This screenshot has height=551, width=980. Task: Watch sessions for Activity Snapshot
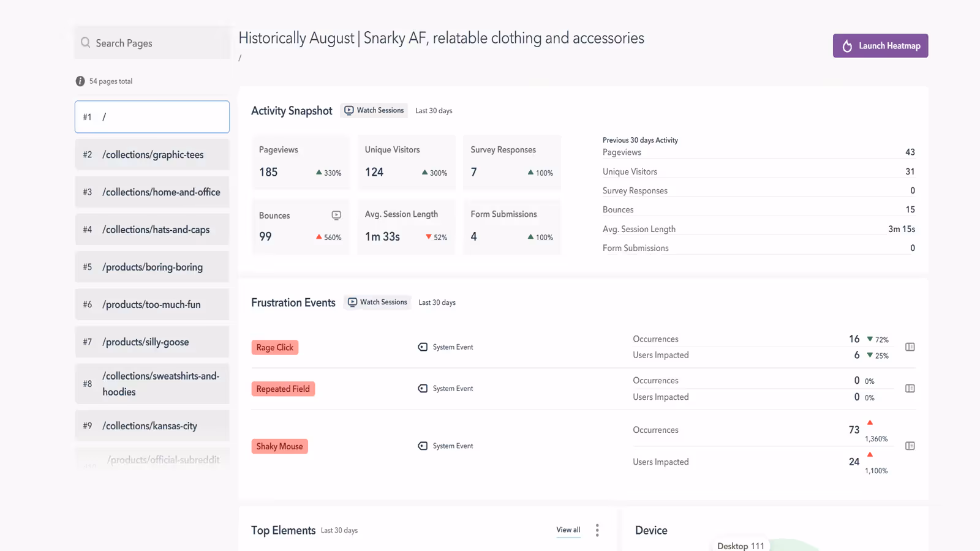point(374,111)
